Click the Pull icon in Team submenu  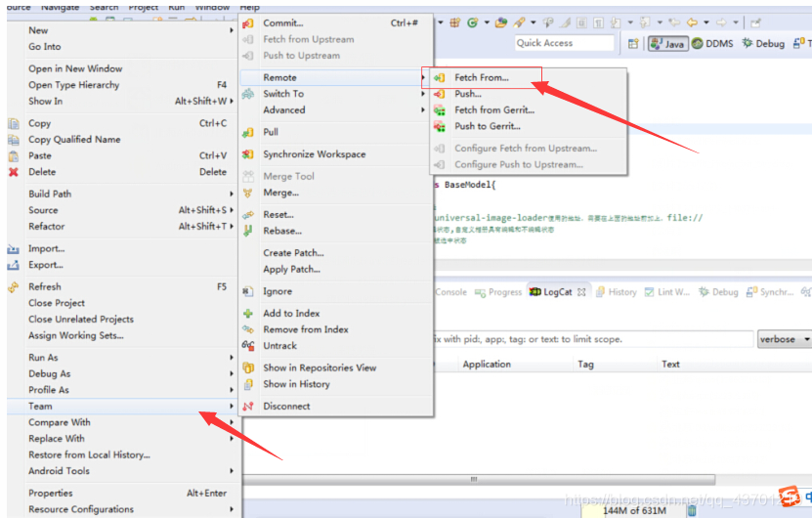(x=248, y=133)
